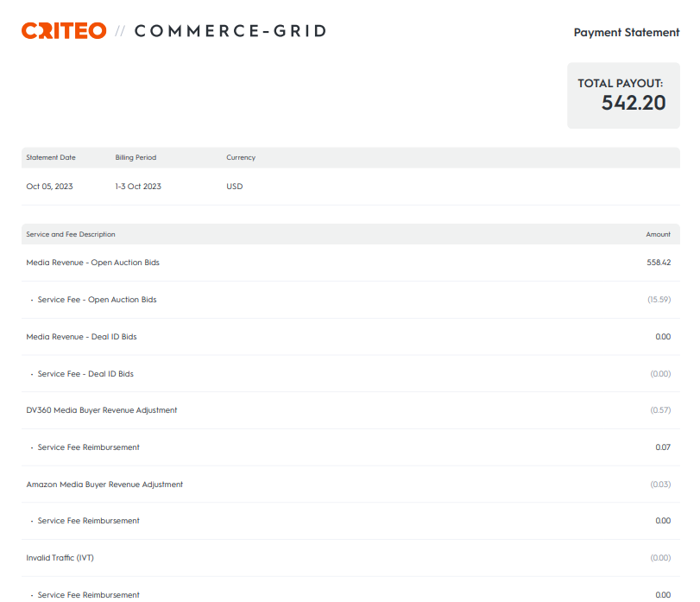This screenshot has width=700, height=602.
Task: Select the Media Revenue - Deal ID Bids row
Action: pos(82,337)
